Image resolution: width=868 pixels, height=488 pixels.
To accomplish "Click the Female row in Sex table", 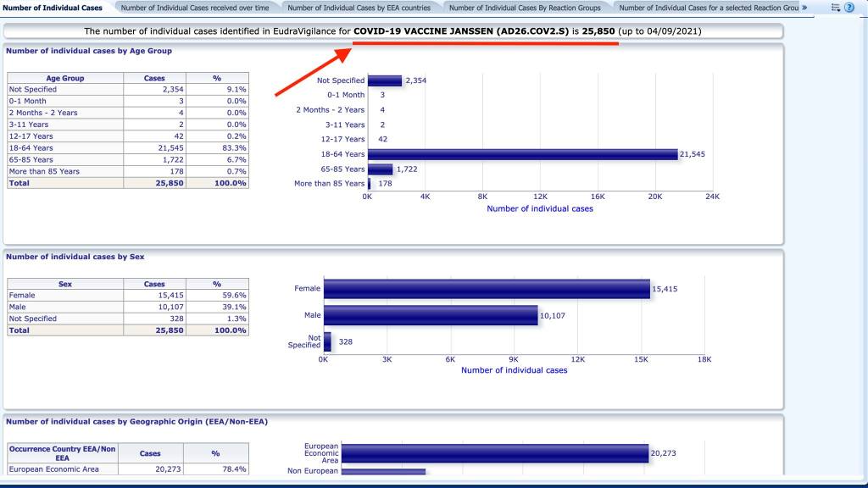I will pos(22,296).
